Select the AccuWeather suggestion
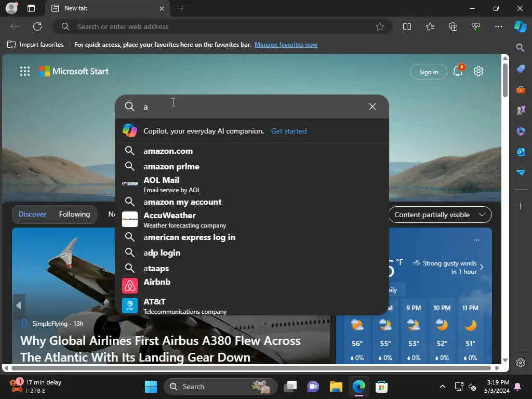Image resolution: width=532 pixels, height=399 pixels. tap(252, 220)
